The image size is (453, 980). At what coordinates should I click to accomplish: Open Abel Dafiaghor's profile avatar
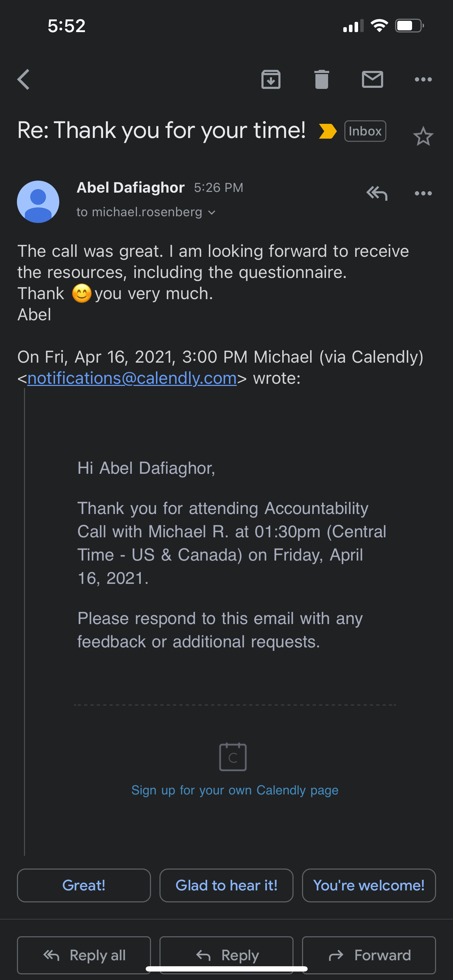coord(38,202)
